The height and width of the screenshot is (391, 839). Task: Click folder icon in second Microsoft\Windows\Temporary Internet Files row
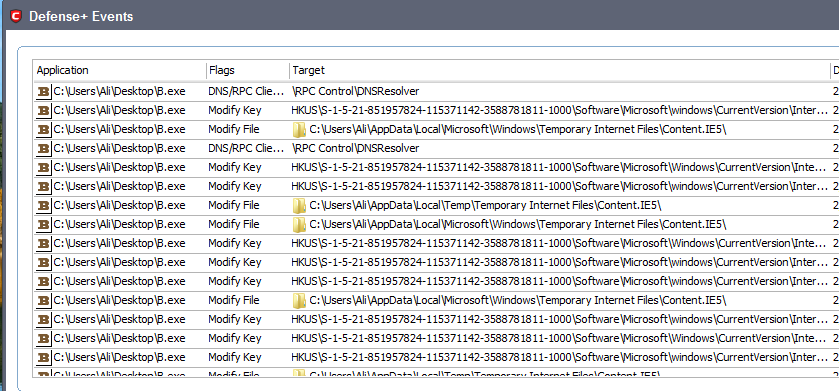click(299, 224)
